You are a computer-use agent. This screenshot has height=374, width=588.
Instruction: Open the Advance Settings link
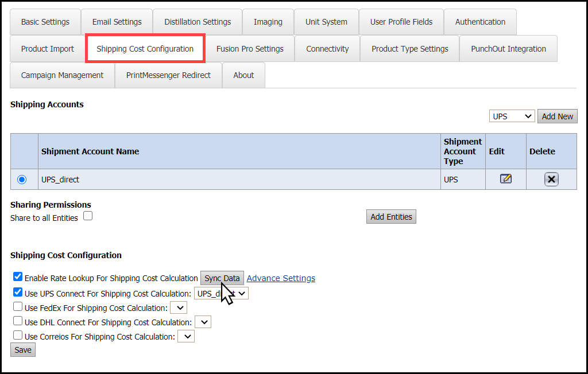281,278
